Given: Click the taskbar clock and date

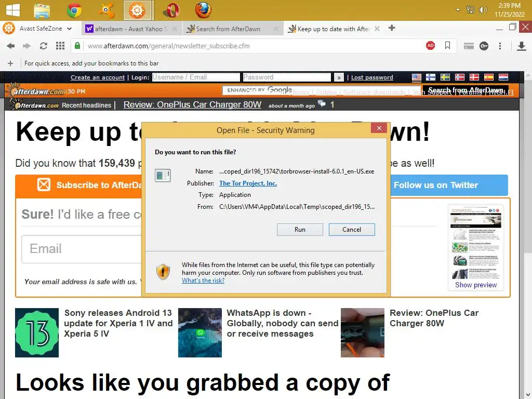Looking at the screenshot, I should click(509, 10).
